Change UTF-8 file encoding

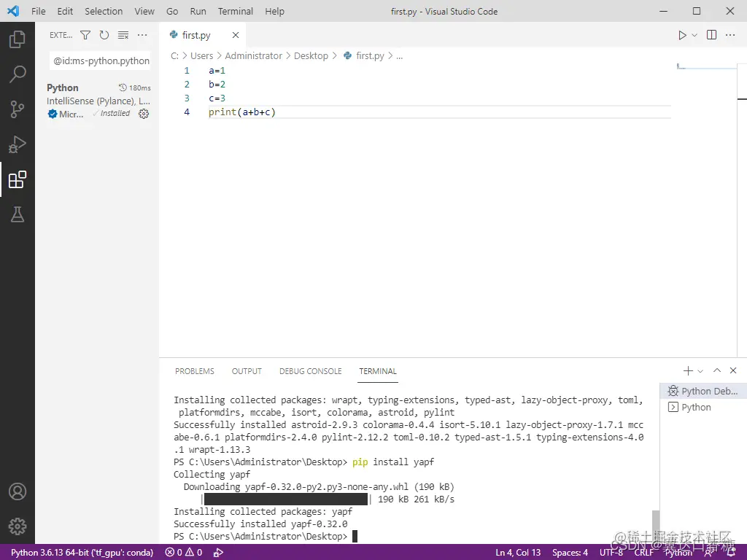pyautogui.click(x=611, y=553)
